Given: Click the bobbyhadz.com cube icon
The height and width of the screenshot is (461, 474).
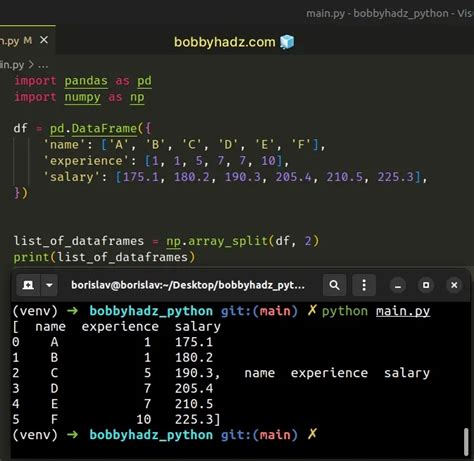Looking at the screenshot, I should click(x=287, y=42).
